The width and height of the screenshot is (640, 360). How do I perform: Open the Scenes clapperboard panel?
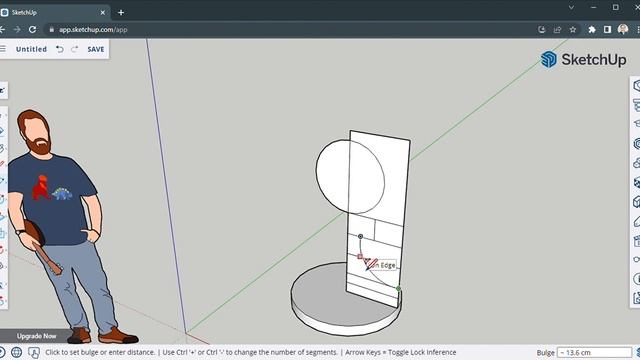click(637, 241)
